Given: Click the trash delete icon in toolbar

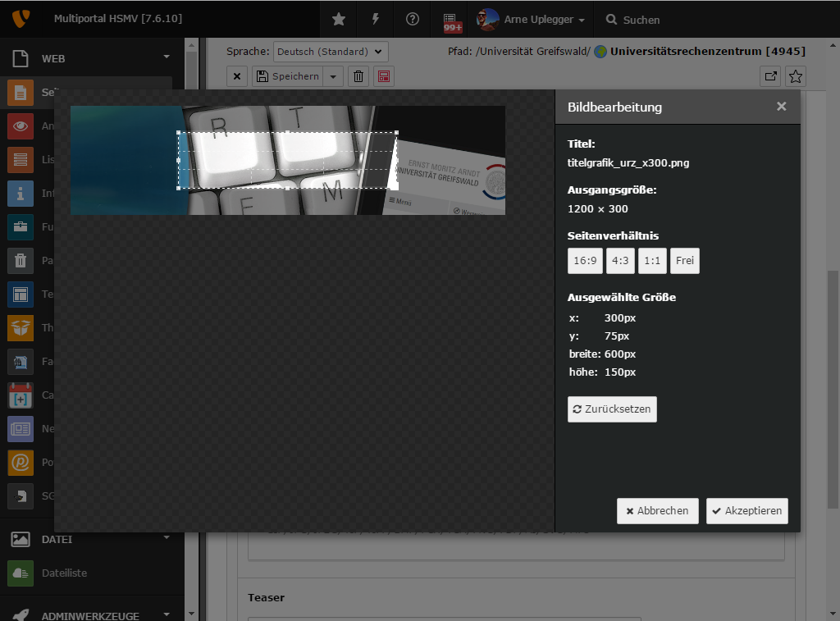Looking at the screenshot, I should tap(358, 76).
